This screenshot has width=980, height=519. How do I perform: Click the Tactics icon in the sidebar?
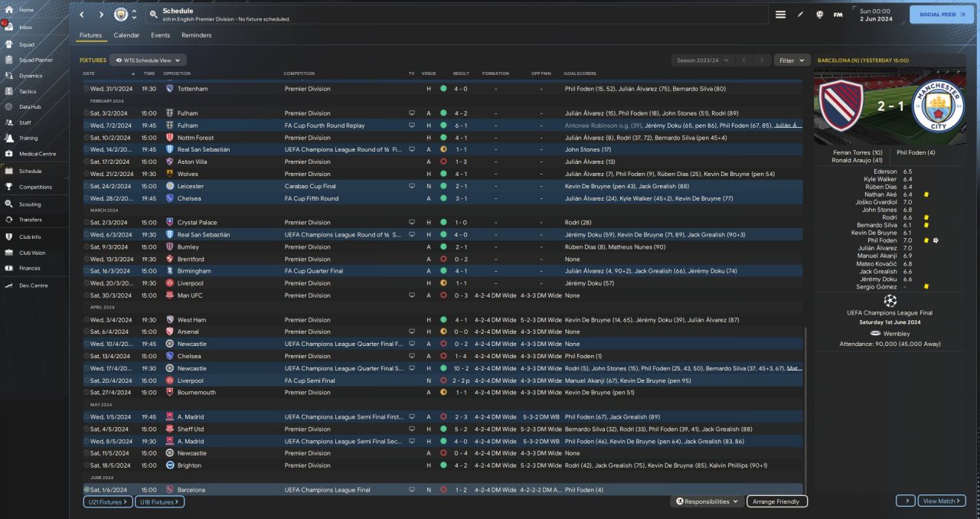point(9,91)
